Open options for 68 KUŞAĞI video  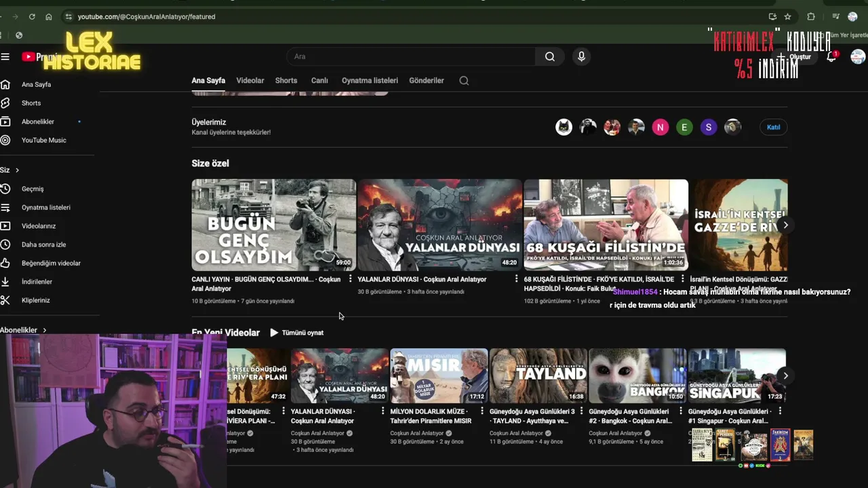coord(683,279)
